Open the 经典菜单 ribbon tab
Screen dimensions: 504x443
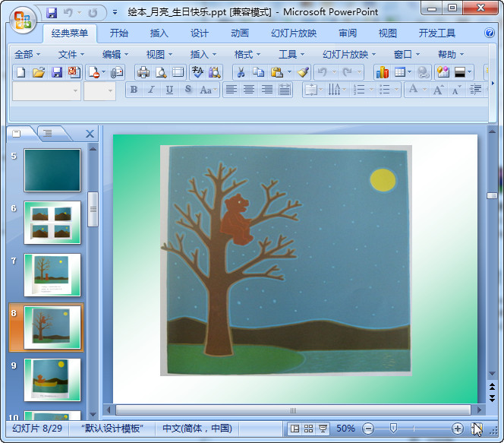70,33
